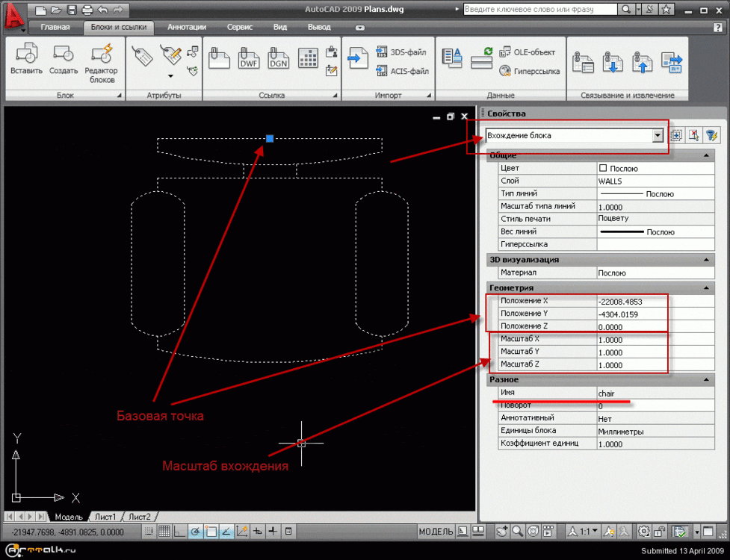This screenshot has width=730, height=560.
Task: Click the Quick Select icon in Свойства
Action: pos(711,135)
